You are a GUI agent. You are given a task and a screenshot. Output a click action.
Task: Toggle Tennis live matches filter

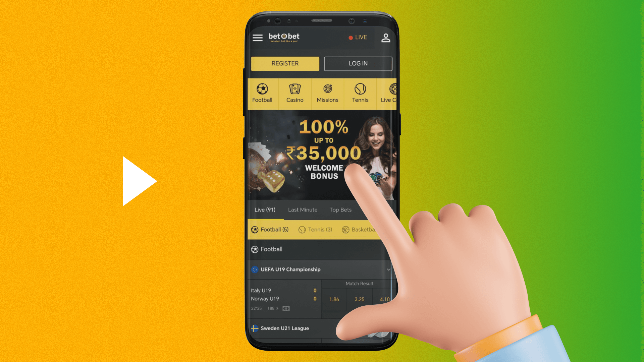tap(316, 229)
